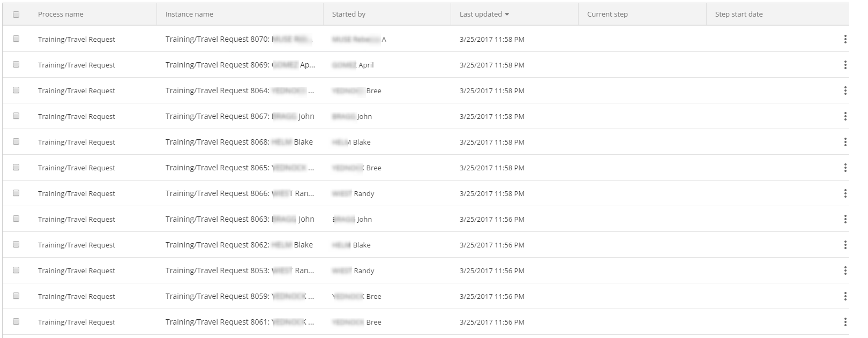
Task: Open three-dot menu for Request 8061
Action: [x=845, y=322]
